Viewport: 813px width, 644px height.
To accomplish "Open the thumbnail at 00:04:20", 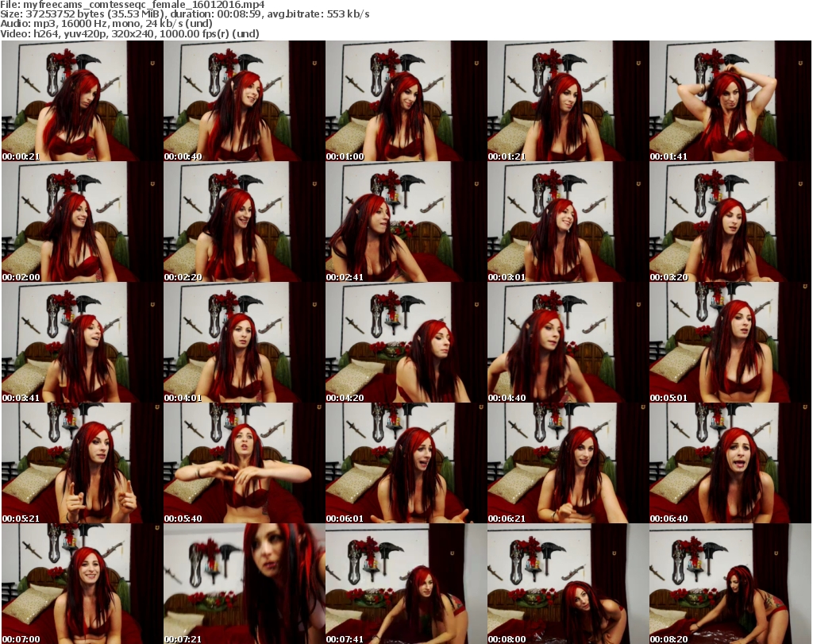I will [x=406, y=343].
